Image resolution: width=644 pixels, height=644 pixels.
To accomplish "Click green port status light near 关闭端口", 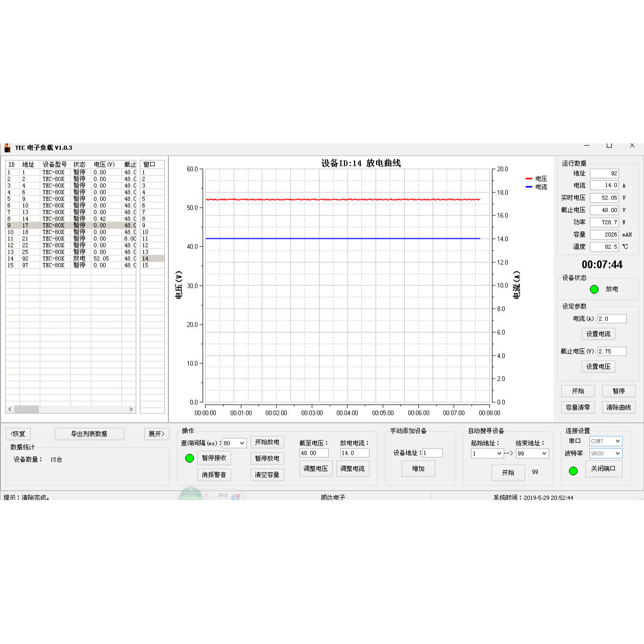I will tap(573, 470).
